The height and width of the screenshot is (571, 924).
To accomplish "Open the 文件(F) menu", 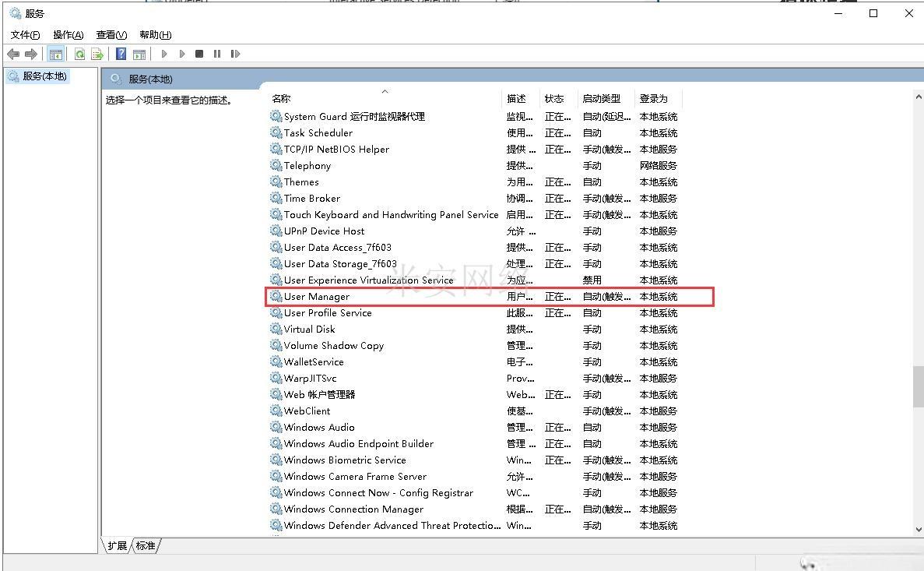I will click(25, 35).
